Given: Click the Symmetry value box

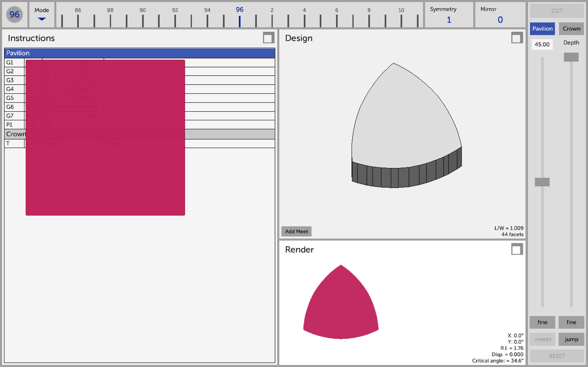Looking at the screenshot, I should [x=449, y=15].
